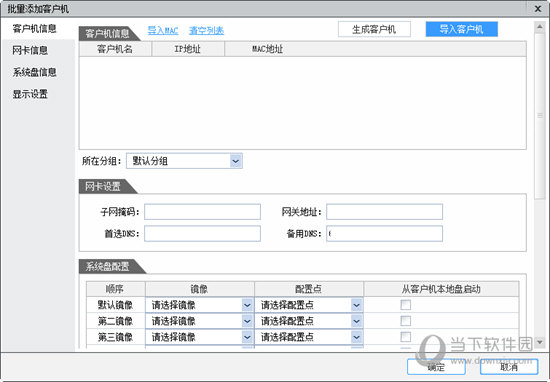The height and width of the screenshot is (382, 550).
Task: Focus the 子网掩码 input field
Action: tap(202, 212)
